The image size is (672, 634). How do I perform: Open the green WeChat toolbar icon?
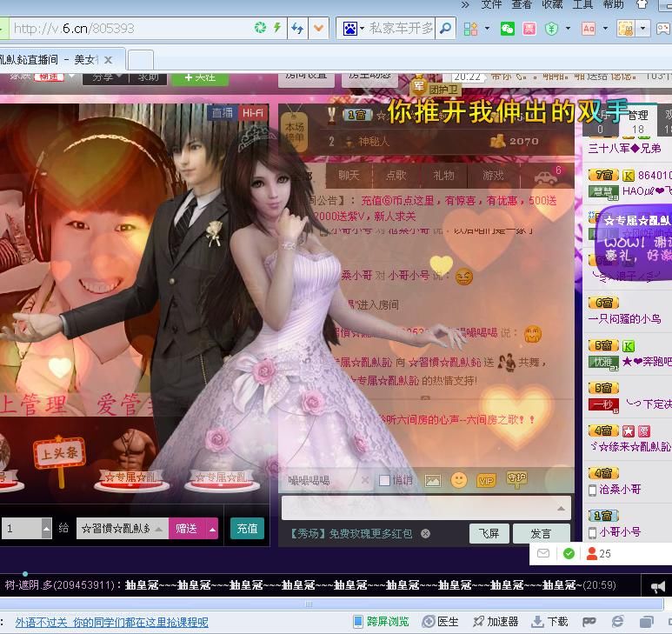[508, 29]
